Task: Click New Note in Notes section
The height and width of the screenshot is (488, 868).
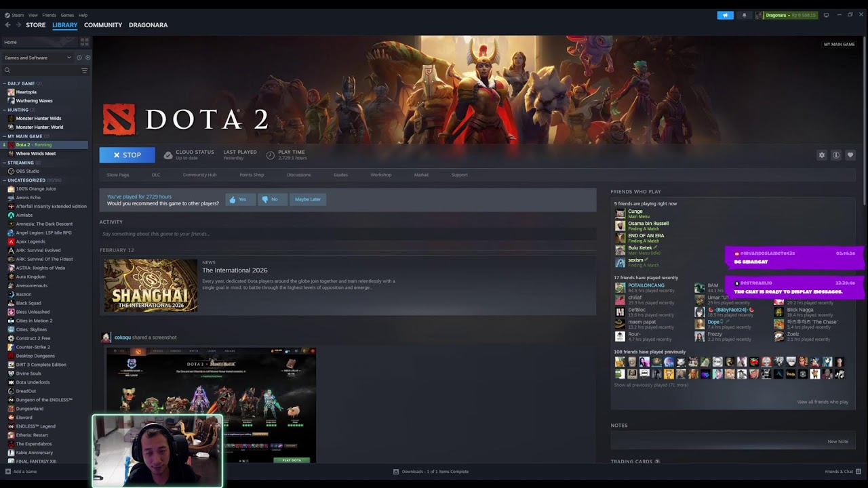Action: click(837, 441)
